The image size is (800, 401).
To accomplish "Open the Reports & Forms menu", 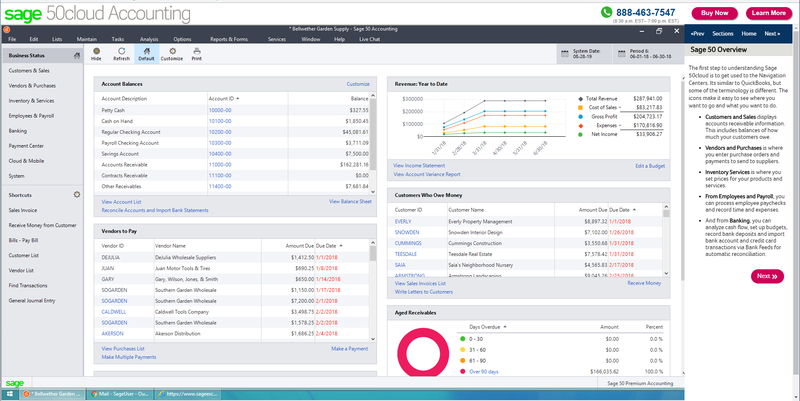I will coord(229,39).
